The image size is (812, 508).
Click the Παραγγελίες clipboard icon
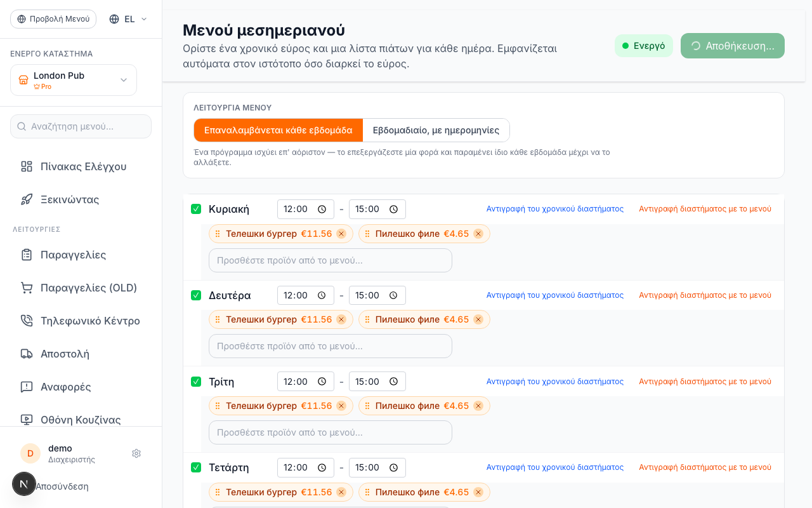coord(27,255)
